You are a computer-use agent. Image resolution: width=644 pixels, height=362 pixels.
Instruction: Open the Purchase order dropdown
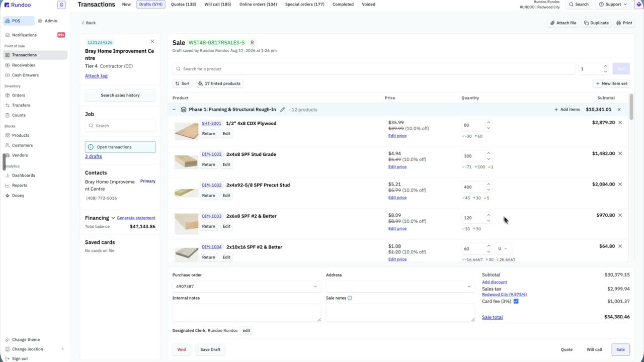coord(247,287)
